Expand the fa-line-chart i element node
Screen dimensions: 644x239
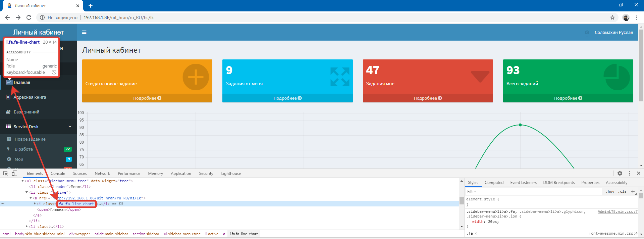click(x=35, y=204)
